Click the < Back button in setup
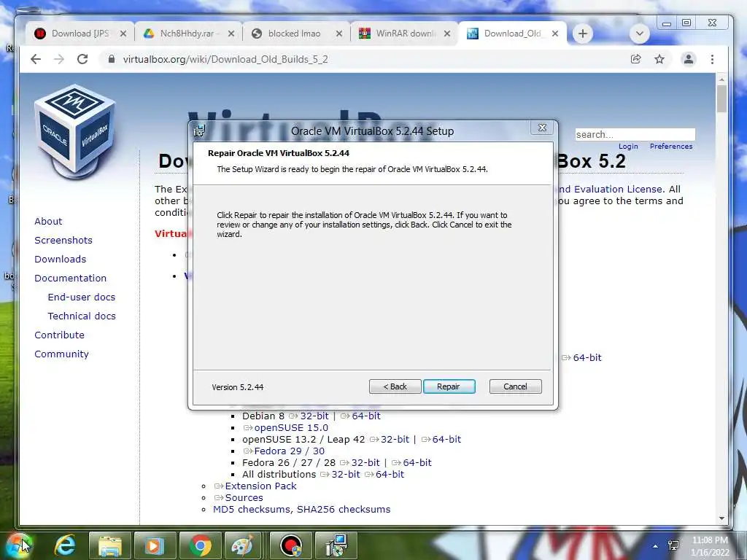Viewport: 747px width, 560px height. [395, 386]
